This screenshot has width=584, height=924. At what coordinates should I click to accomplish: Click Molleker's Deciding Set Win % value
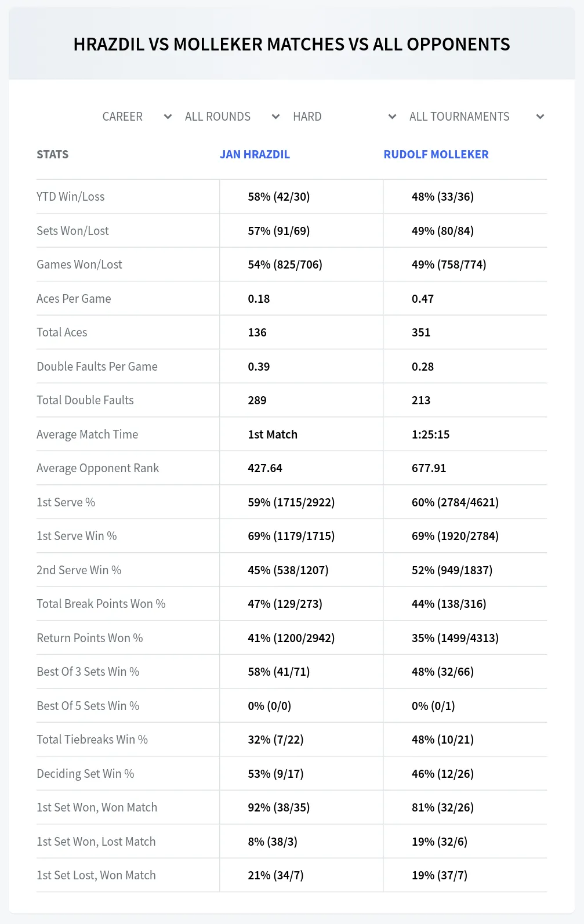pyautogui.click(x=442, y=774)
